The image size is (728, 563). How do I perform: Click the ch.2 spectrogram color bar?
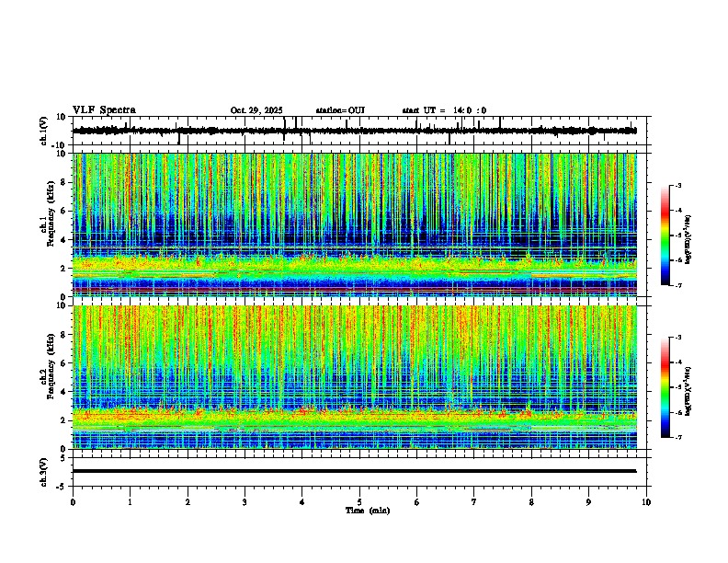(x=665, y=387)
